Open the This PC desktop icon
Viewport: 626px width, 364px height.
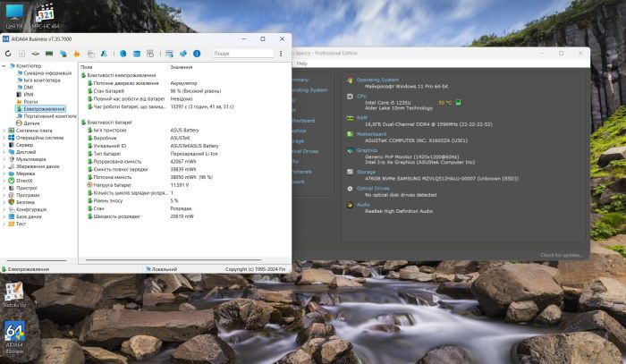14,17
